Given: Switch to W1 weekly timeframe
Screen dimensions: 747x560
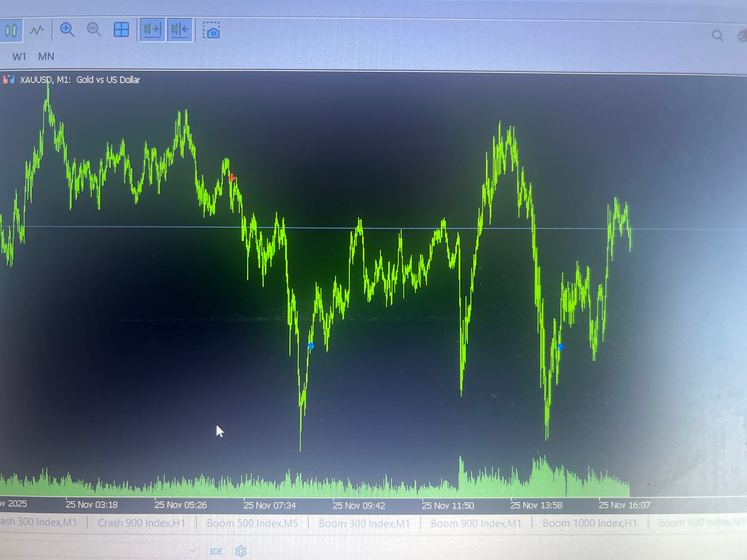Looking at the screenshot, I should pos(20,56).
